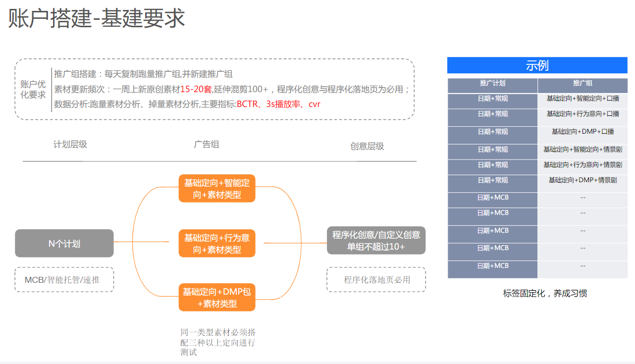
Task: Click the red 15-20套 text
Action: tap(196, 90)
